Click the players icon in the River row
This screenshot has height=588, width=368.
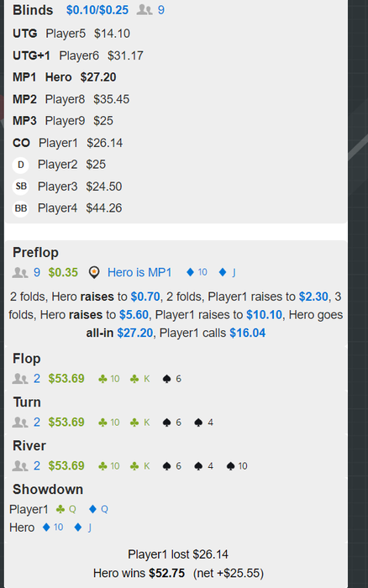(x=20, y=466)
